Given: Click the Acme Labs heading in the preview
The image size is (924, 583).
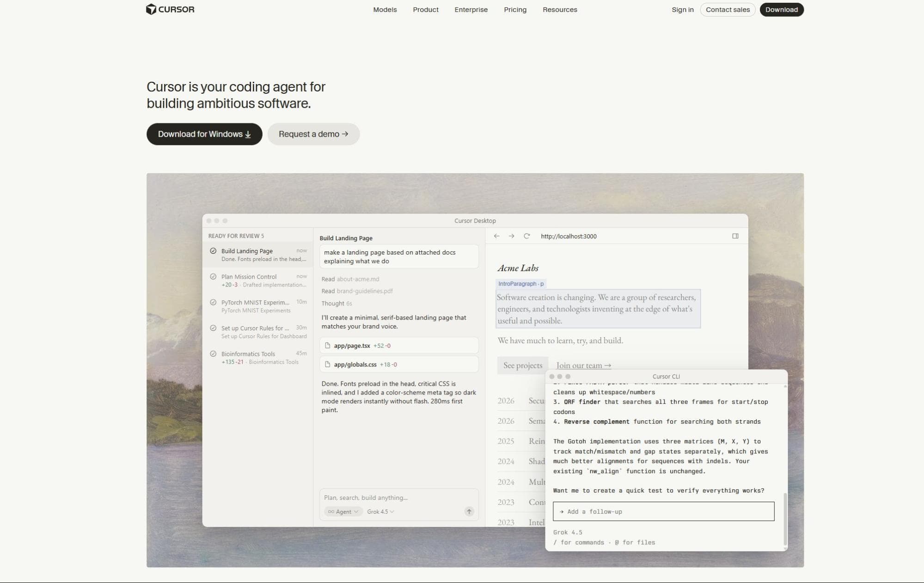Looking at the screenshot, I should tap(518, 268).
